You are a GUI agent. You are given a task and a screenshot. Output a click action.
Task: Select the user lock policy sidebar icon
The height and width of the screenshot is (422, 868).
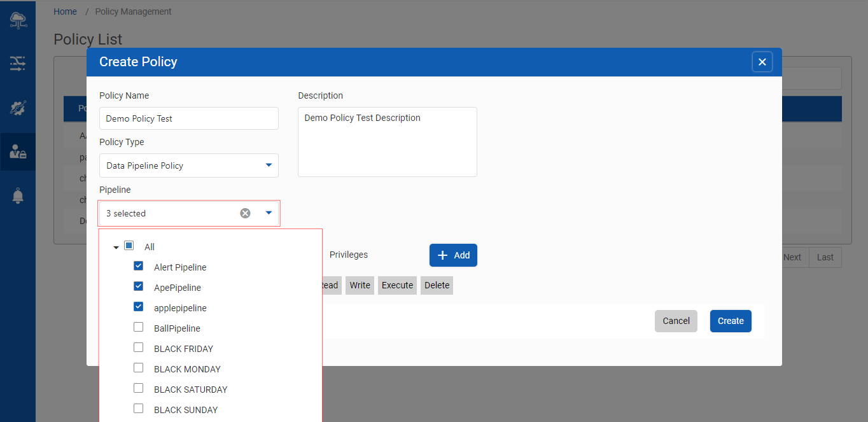pyautogui.click(x=18, y=151)
